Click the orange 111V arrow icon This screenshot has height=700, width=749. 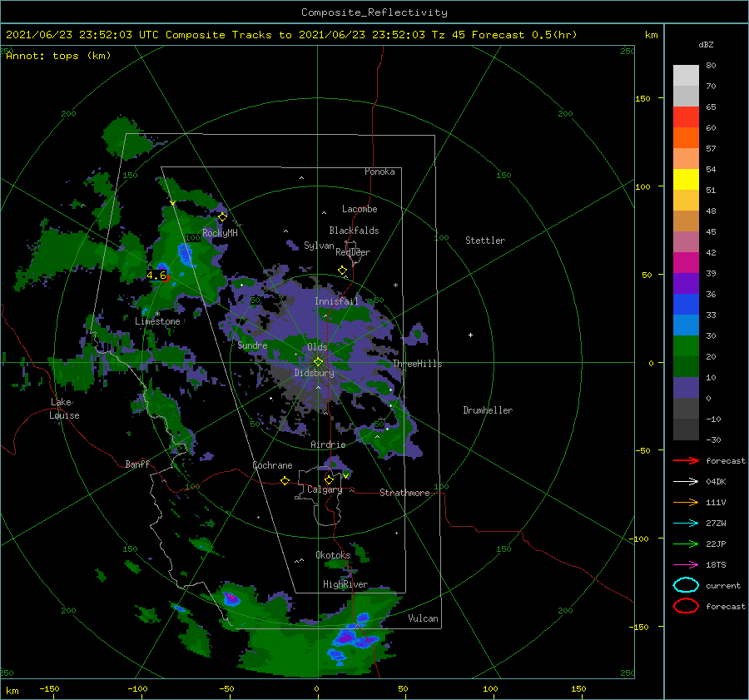[x=686, y=502]
